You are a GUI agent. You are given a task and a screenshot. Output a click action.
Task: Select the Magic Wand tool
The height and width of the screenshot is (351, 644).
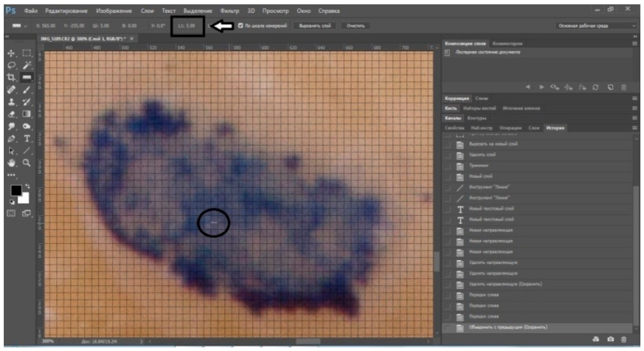tap(27, 65)
